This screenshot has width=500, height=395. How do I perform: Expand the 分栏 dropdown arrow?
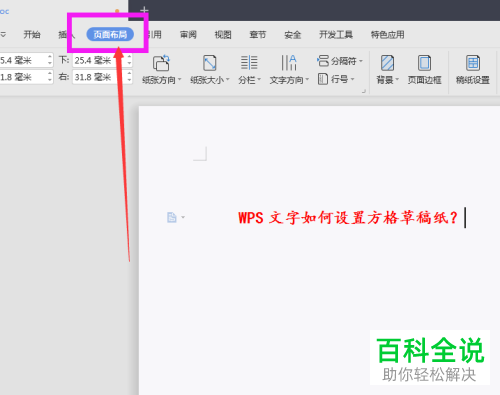tap(259, 79)
